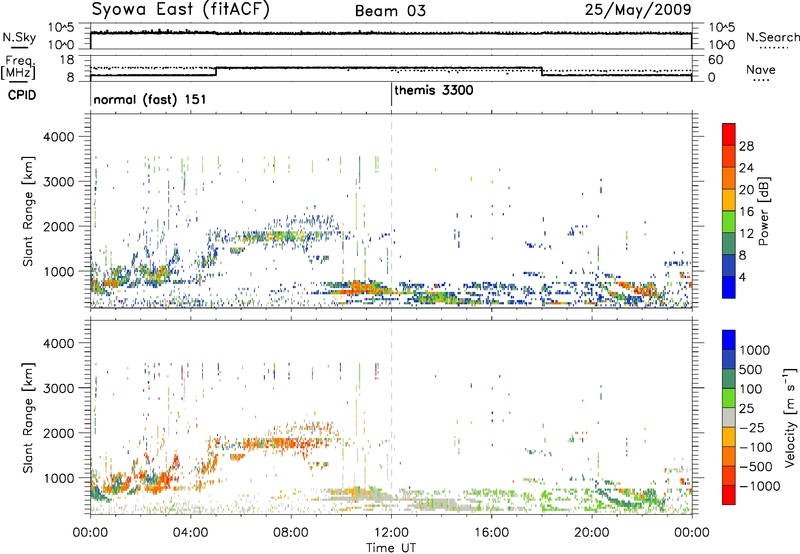Click the red top segment of power colorbar
This screenshot has height=554, width=800.
[x=729, y=134]
